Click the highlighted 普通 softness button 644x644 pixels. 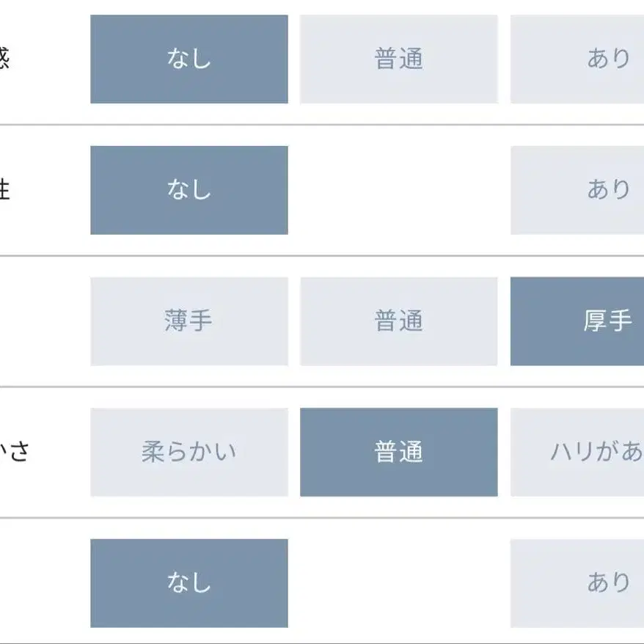pos(399,452)
